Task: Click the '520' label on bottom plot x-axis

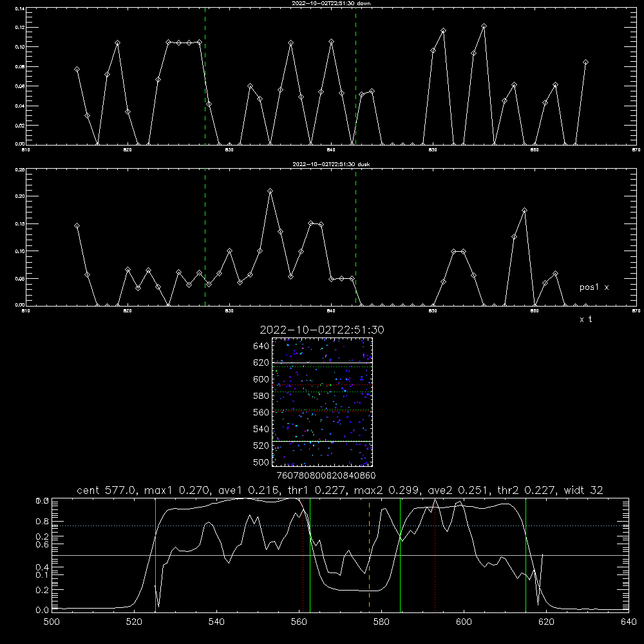Action: coord(134,621)
